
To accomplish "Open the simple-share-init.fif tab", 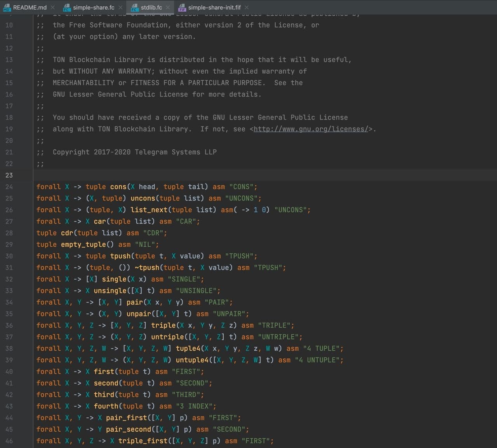I will pyautogui.click(x=214, y=7).
